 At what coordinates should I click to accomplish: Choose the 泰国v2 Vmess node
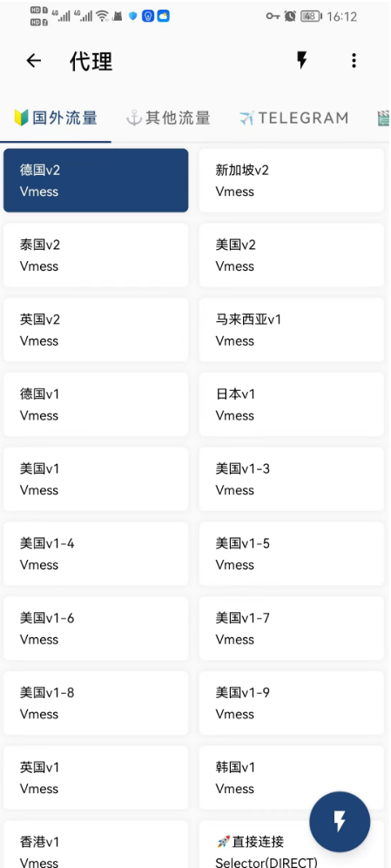(x=96, y=255)
